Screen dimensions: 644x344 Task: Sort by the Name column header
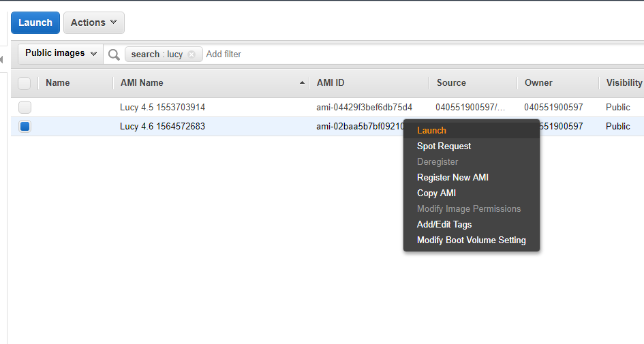pos(57,83)
